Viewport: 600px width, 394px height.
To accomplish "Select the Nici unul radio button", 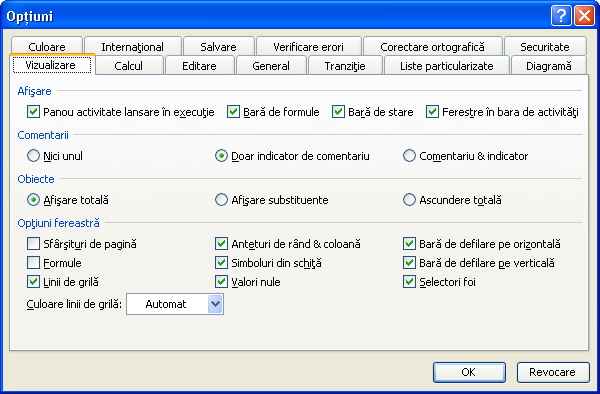I will coord(33,156).
